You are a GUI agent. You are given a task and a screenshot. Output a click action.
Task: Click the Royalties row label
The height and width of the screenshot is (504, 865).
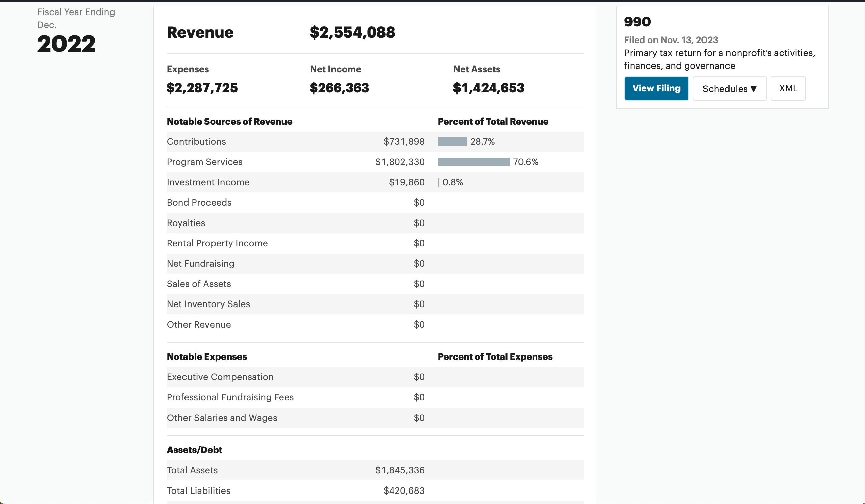pyautogui.click(x=186, y=223)
